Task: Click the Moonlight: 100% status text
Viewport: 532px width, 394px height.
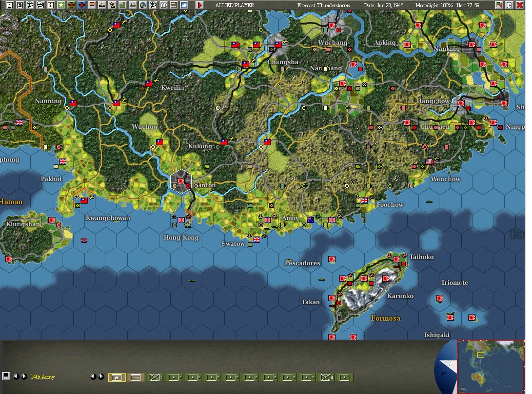Action: [434, 5]
